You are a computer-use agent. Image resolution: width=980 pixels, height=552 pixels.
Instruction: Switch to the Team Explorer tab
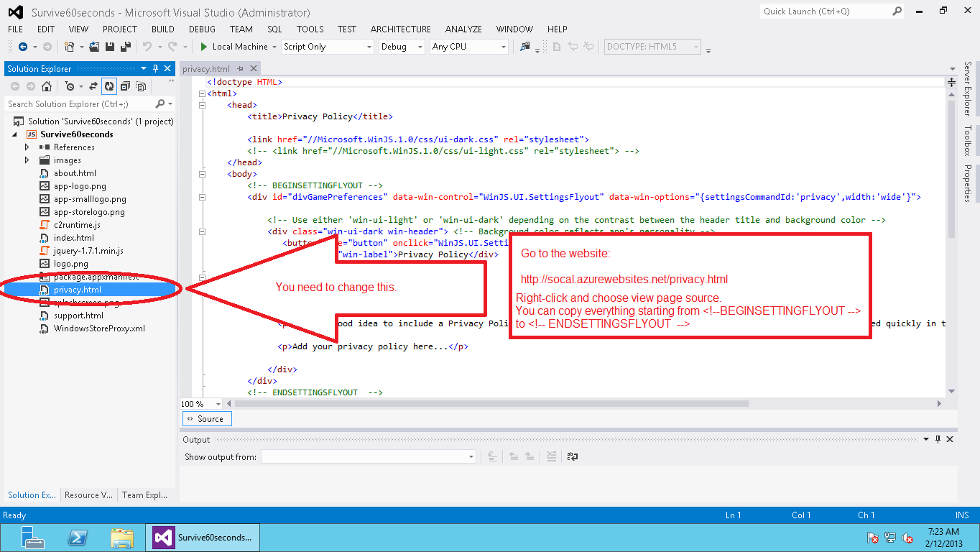(144, 495)
